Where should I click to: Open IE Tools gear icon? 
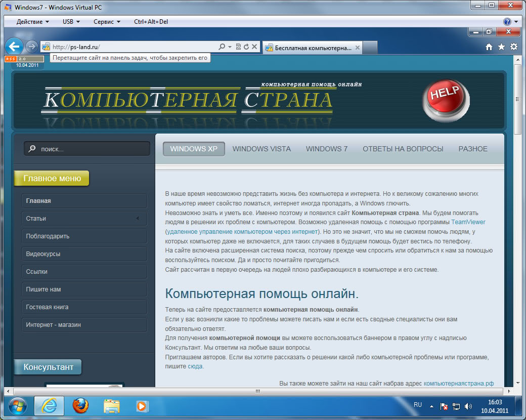pyautogui.click(x=514, y=47)
